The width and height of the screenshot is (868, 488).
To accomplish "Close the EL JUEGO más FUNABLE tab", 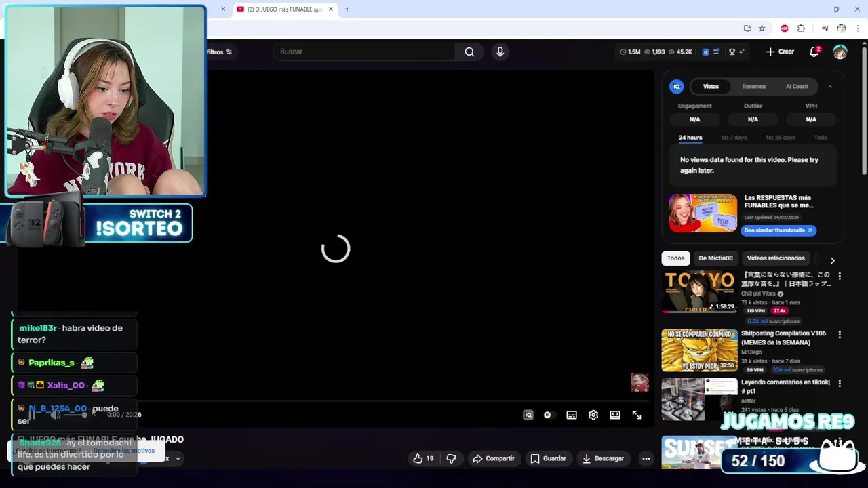I will point(331,9).
